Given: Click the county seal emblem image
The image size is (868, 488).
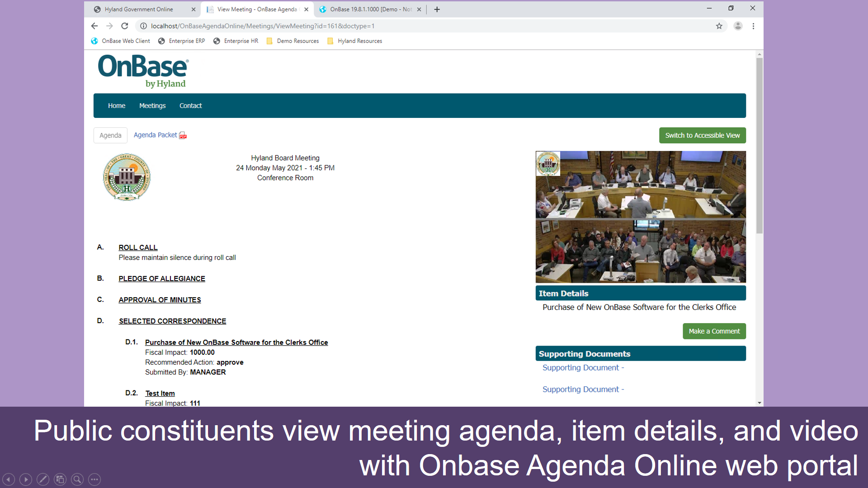Looking at the screenshot, I should (127, 177).
